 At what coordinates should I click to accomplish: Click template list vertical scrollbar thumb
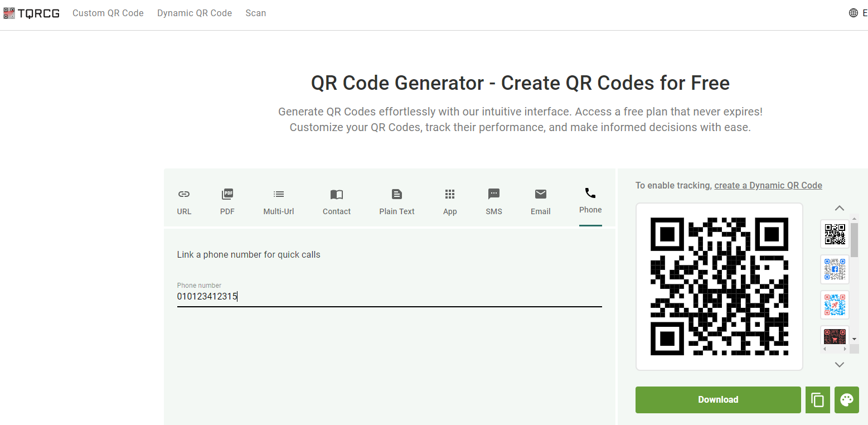click(854, 240)
